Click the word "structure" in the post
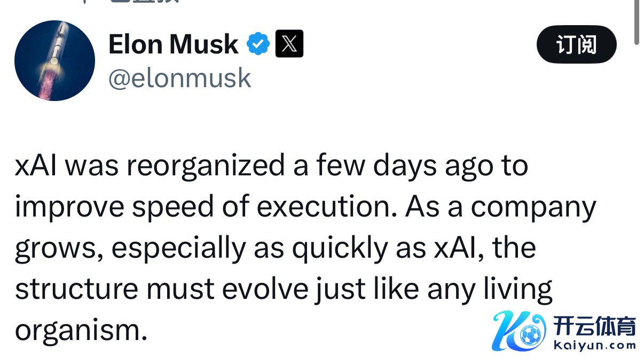Image resolution: width=644 pixels, height=363 pixels. pyautogui.click(x=76, y=289)
